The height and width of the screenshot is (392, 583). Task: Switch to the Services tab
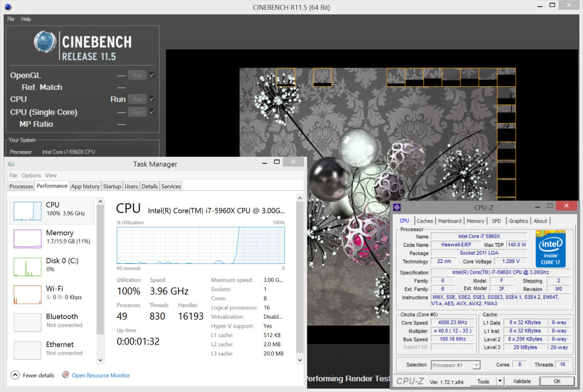171,187
